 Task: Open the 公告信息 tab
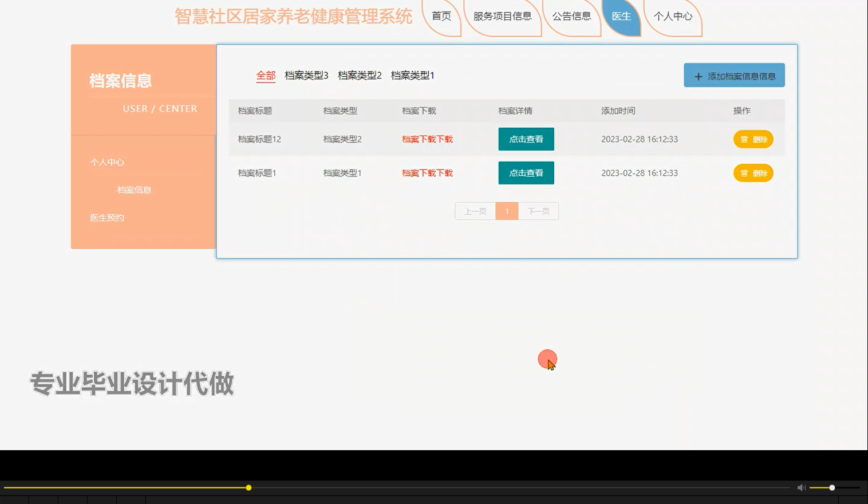coord(571,17)
